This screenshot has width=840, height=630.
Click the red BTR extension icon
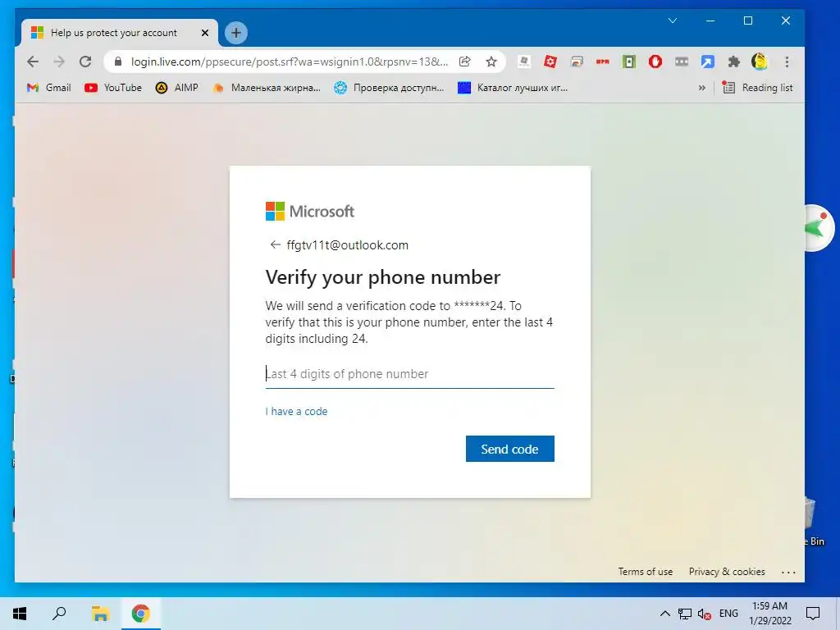[603, 62]
